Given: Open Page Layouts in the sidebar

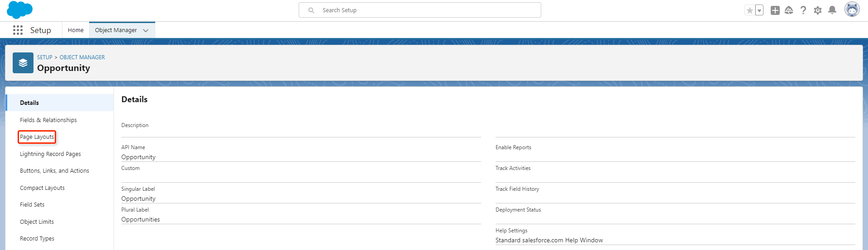Looking at the screenshot, I should [x=37, y=137].
